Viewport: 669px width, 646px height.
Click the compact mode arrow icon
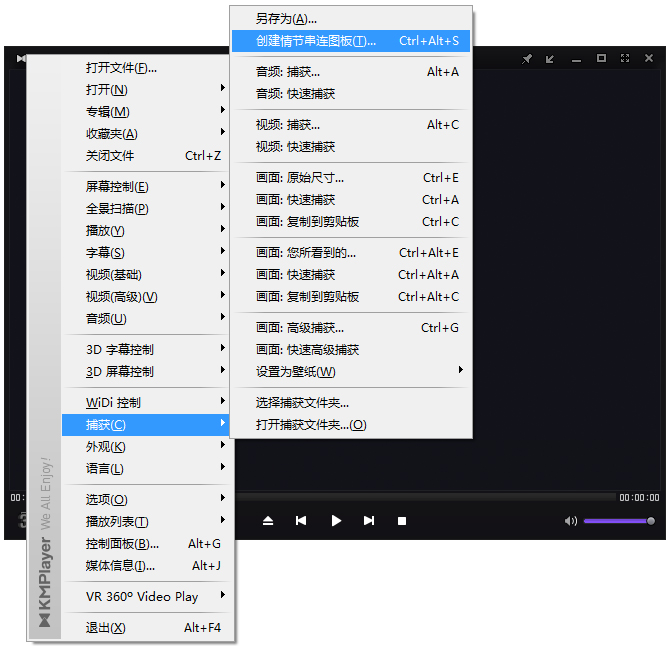tap(550, 58)
